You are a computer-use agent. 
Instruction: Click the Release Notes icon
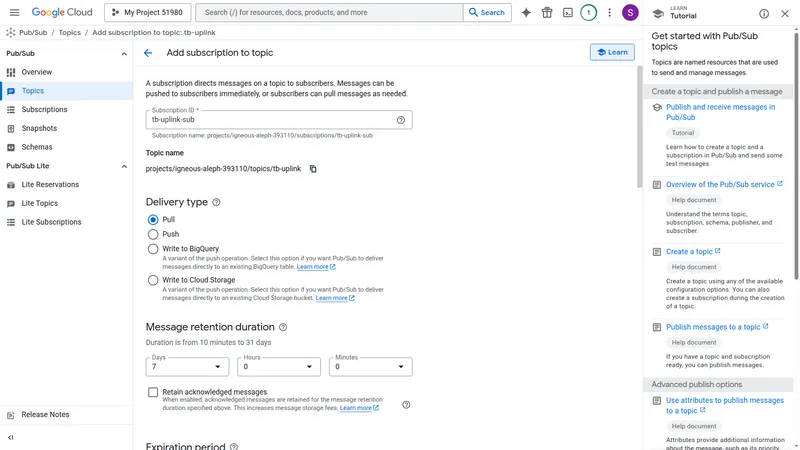(x=11, y=415)
